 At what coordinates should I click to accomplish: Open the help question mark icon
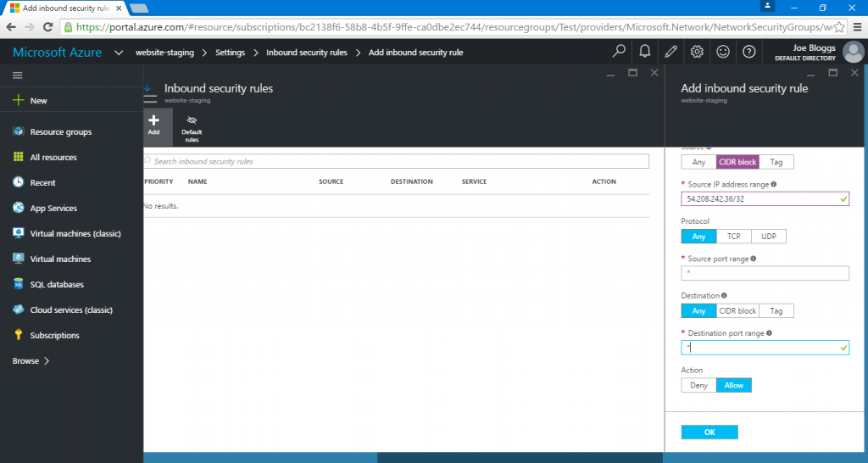click(749, 52)
